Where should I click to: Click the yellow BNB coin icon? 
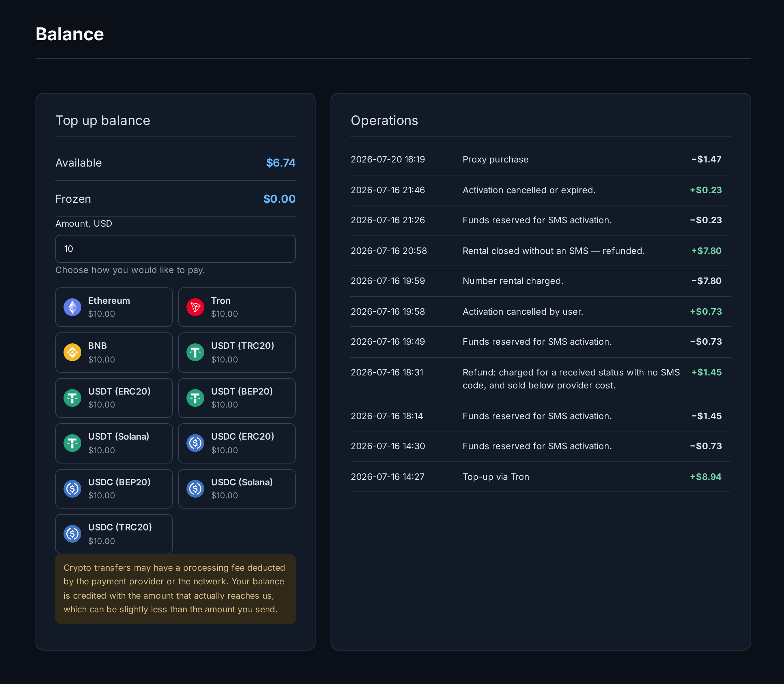tap(72, 352)
